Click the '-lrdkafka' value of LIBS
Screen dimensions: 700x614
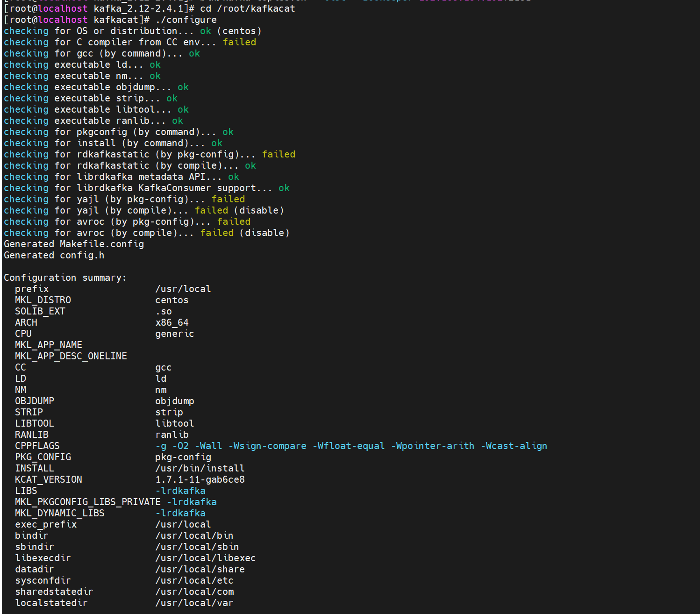coord(180,491)
